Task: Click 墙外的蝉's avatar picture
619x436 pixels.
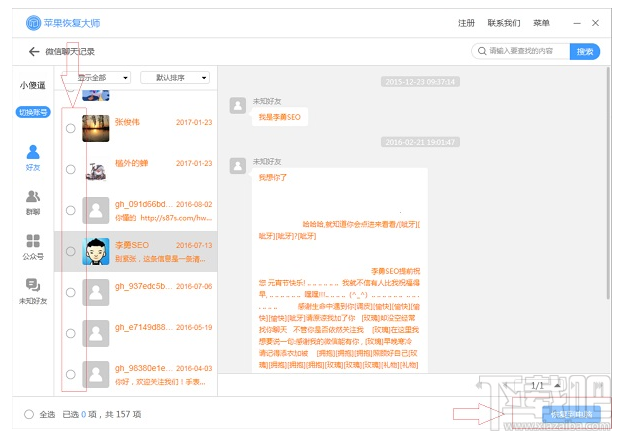Action: (96, 169)
